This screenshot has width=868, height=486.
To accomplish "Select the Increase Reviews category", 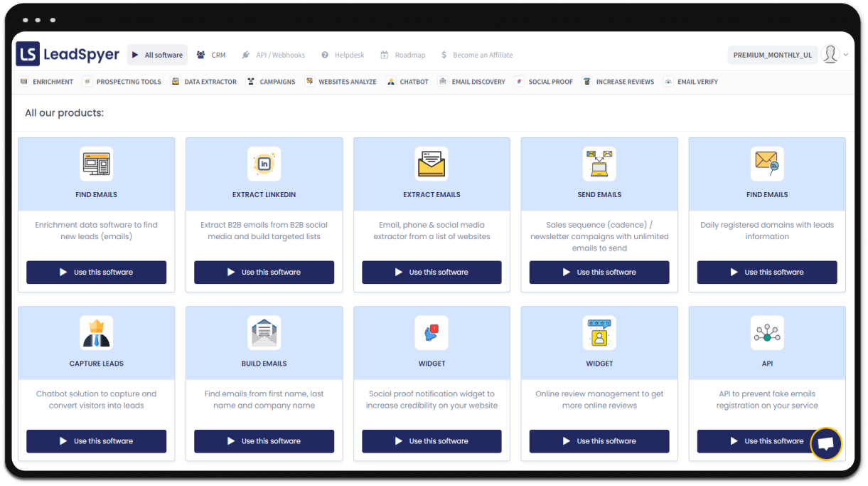I will pos(618,82).
